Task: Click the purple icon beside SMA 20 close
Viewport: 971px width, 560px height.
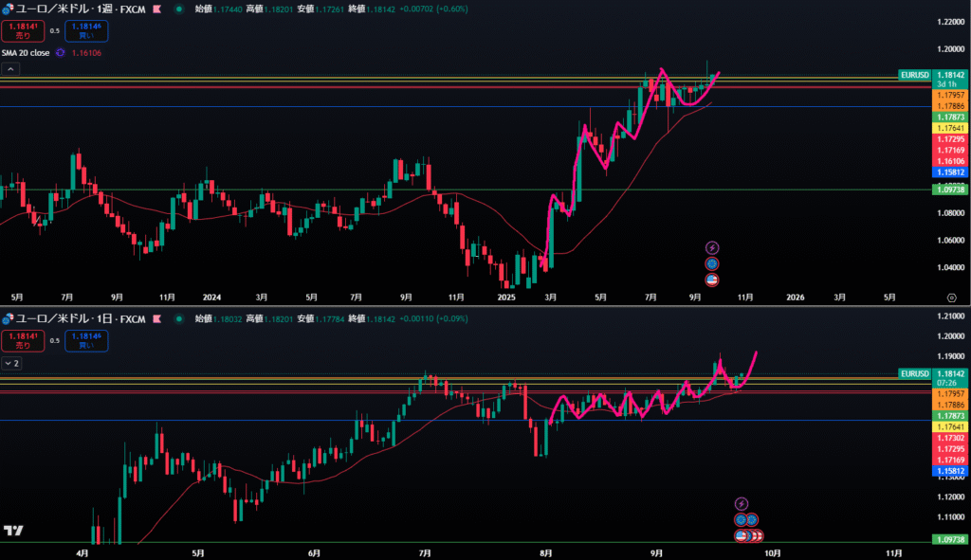Action: [60, 53]
